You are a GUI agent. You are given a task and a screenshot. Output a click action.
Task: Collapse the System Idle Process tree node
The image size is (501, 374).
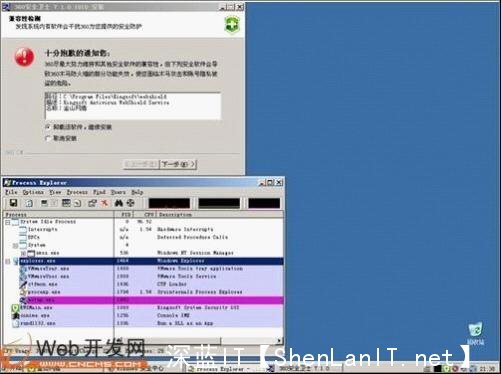tap(7, 222)
